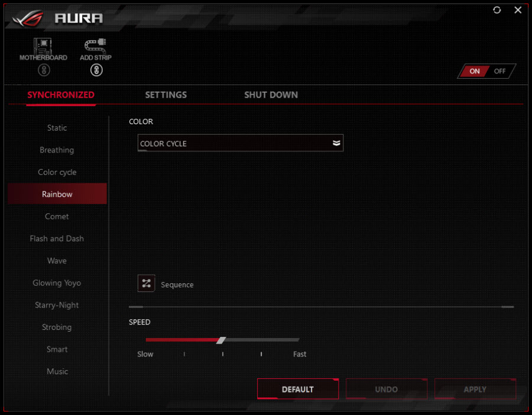Switch lighting to ON

coord(474,72)
